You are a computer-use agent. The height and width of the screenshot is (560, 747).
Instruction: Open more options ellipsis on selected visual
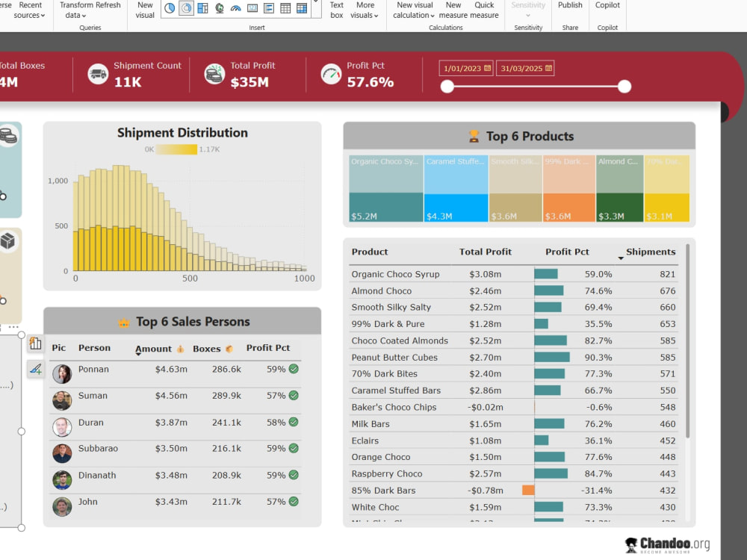13,327
